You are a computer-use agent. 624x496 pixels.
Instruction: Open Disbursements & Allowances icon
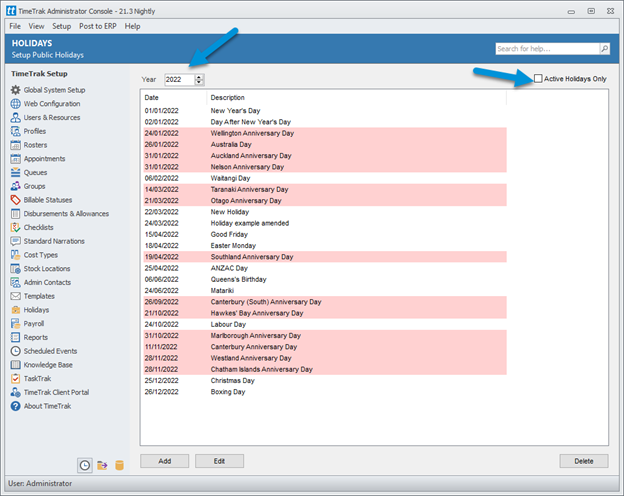15,213
